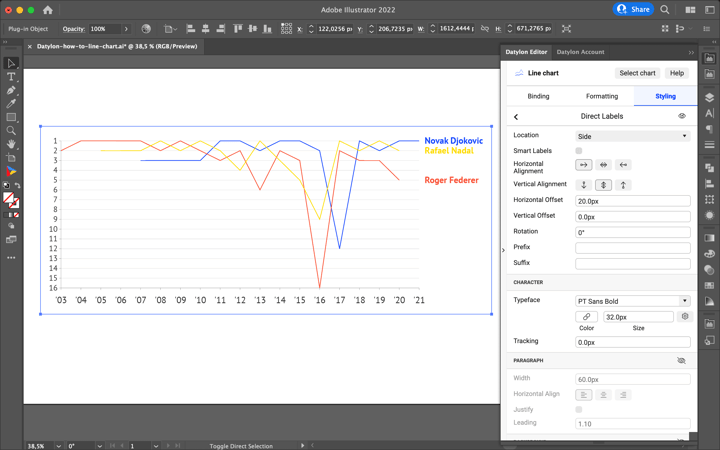This screenshot has width=720, height=450.
Task: Open the artboard number dropdown
Action: 156,446
